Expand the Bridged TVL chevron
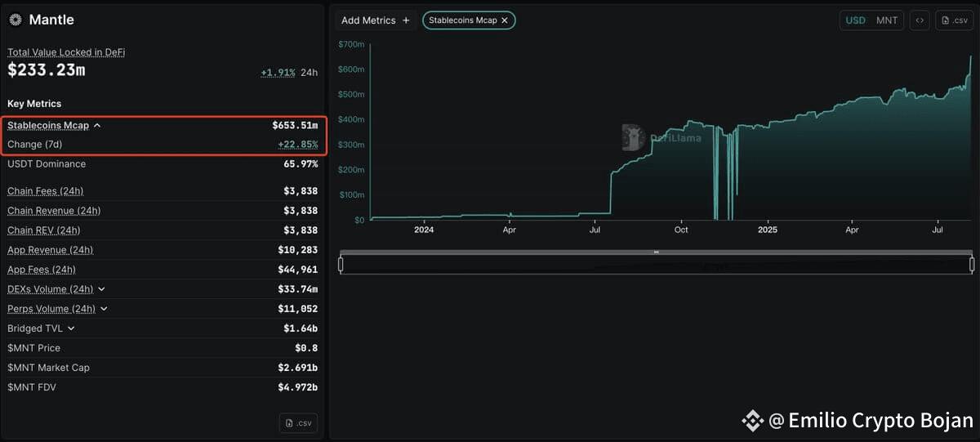 click(x=71, y=328)
